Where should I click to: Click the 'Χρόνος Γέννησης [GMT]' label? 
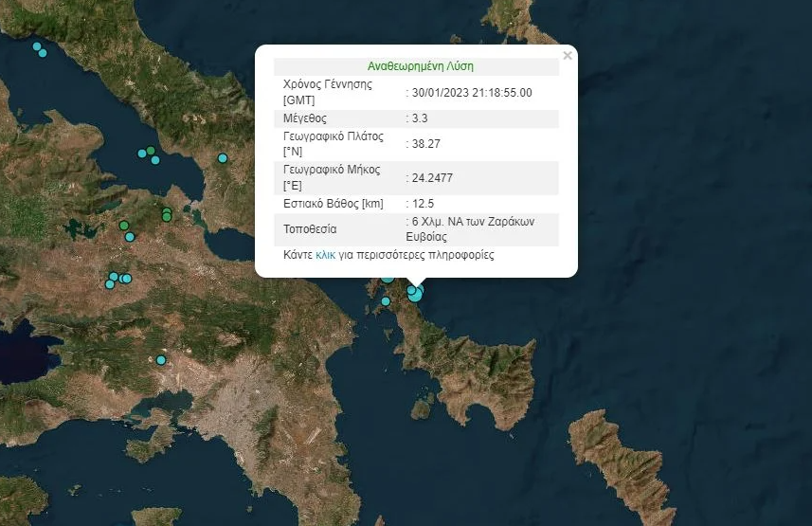click(327, 92)
